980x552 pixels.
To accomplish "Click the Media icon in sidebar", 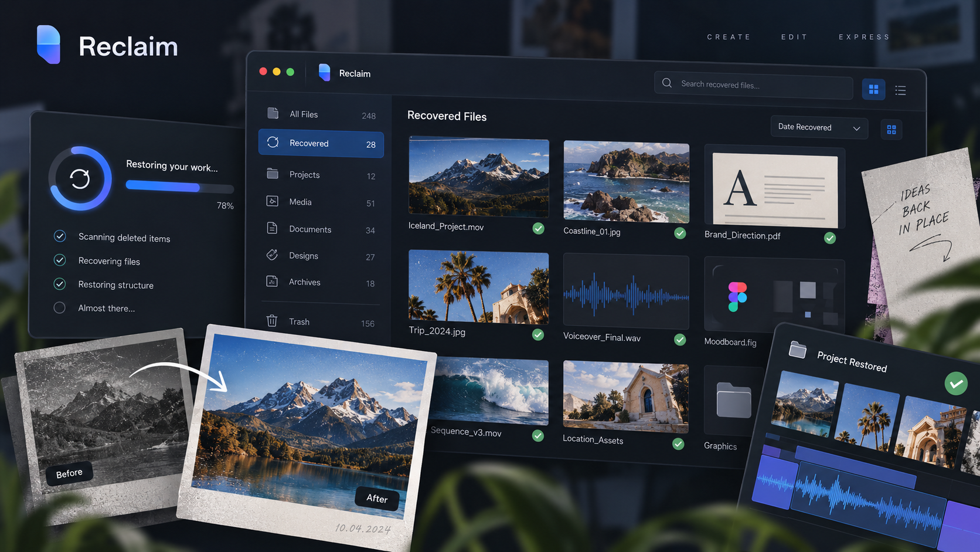I will coord(273,201).
